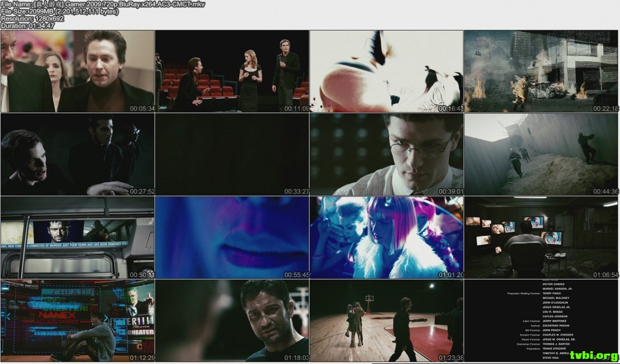Select the dark hallway scene at 00:27:52
620x364 pixels.
[x=77, y=154]
